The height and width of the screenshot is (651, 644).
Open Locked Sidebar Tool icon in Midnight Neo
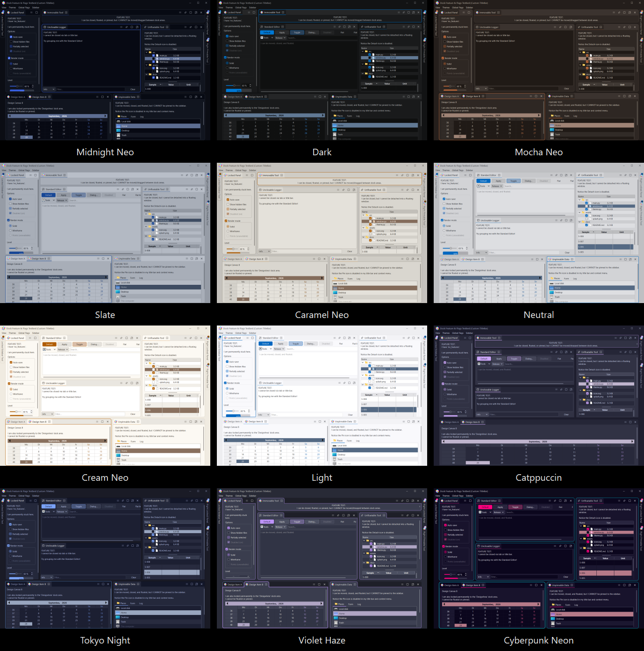pos(3,12)
